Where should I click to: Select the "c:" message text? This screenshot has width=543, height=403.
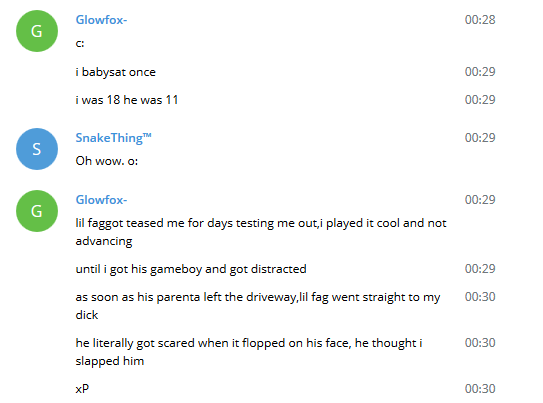[x=80, y=43]
